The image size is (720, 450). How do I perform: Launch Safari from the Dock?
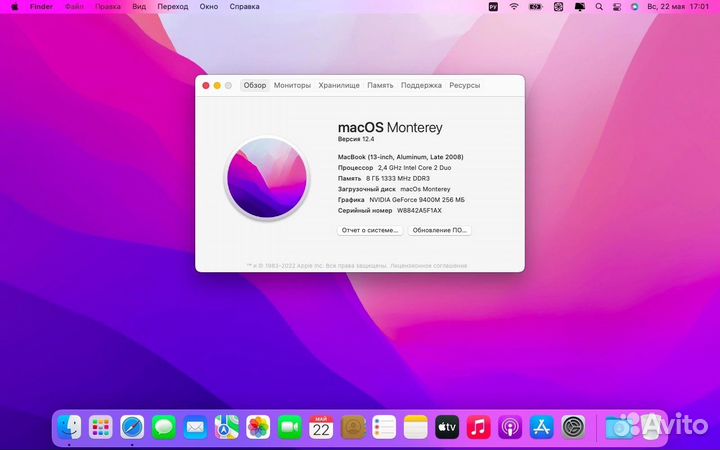(132, 427)
